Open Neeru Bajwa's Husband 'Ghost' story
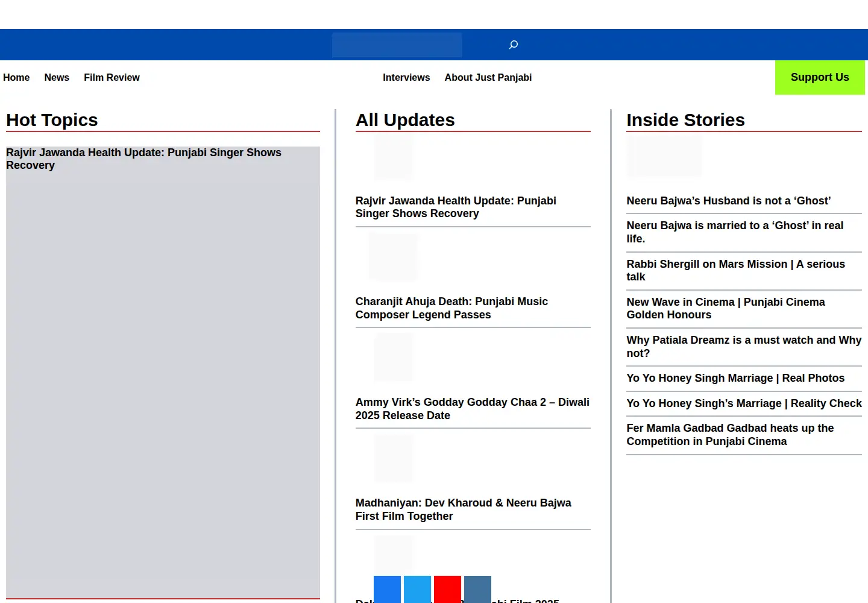The width and height of the screenshot is (868, 603). [x=728, y=201]
